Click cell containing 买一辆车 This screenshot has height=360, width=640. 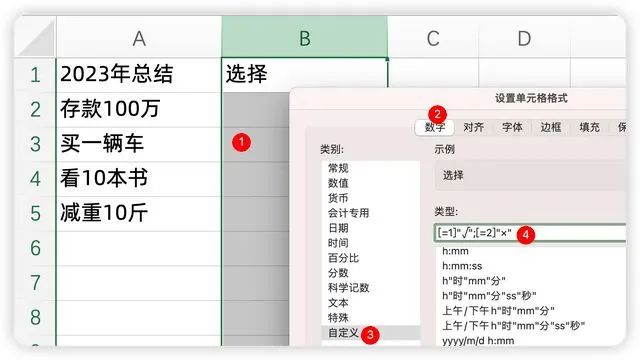click(x=139, y=144)
